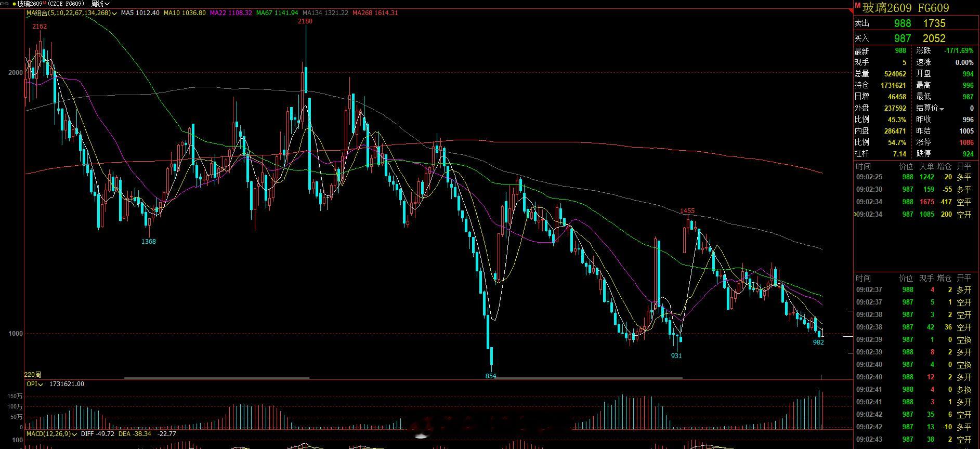Click the DEA -38.34 value
Image resolution: width=980 pixels, height=449 pixels.
pos(135,433)
